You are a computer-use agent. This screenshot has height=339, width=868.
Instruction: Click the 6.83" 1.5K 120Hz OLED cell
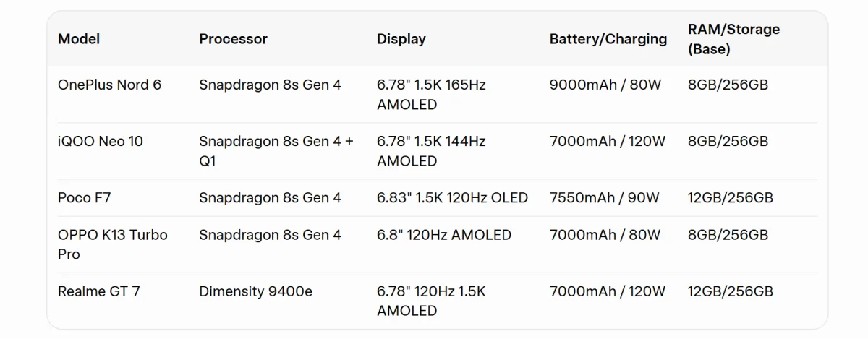point(452,197)
